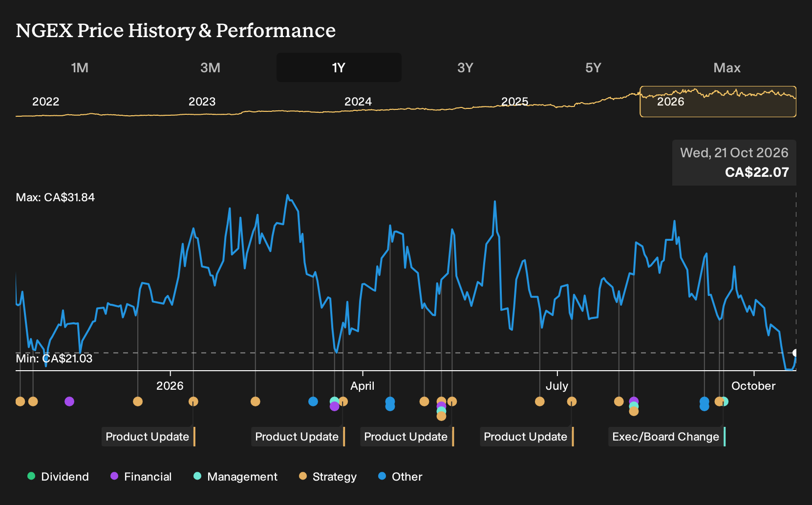Image resolution: width=812 pixels, height=505 pixels.
Task: Switch chart to 3Y range
Action: [465, 67]
